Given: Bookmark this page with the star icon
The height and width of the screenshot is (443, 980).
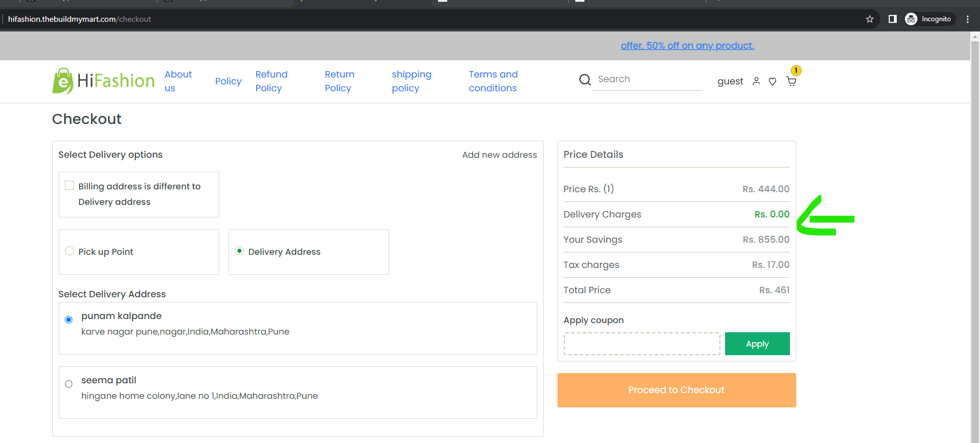Looking at the screenshot, I should tap(870, 19).
